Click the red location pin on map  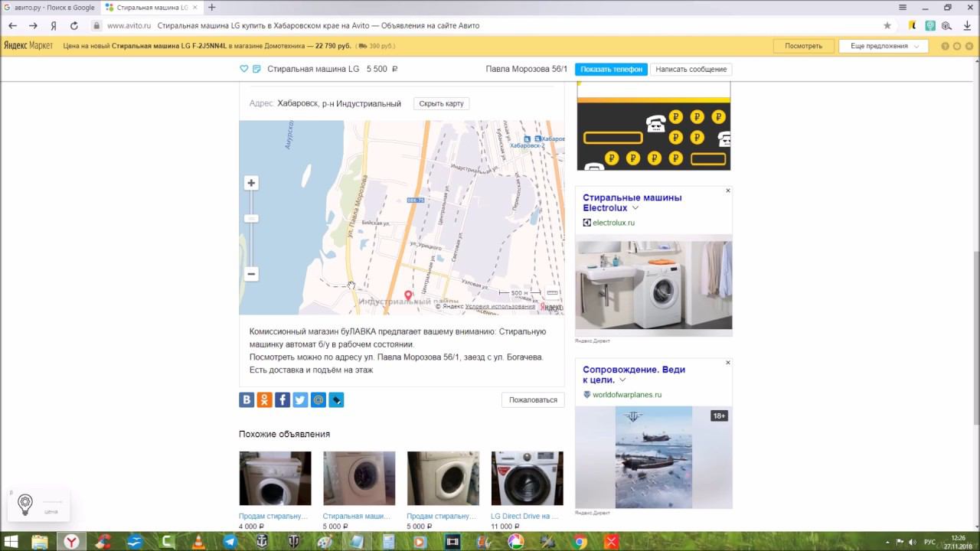(x=408, y=295)
